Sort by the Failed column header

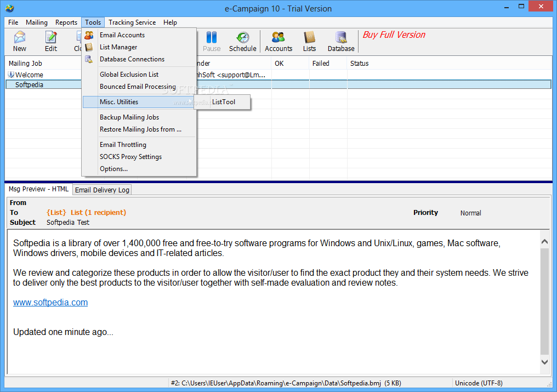click(328, 63)
